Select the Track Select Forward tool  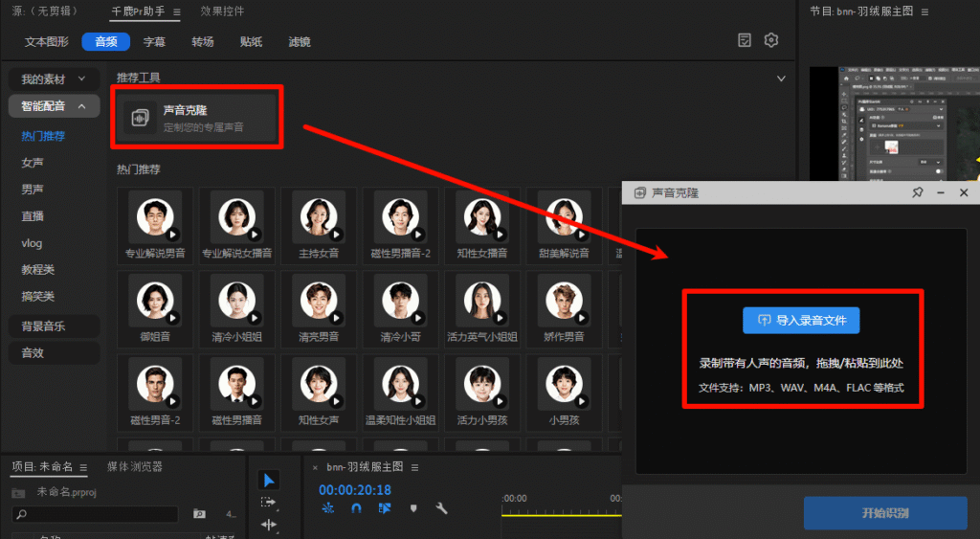[x=269, y=502]
